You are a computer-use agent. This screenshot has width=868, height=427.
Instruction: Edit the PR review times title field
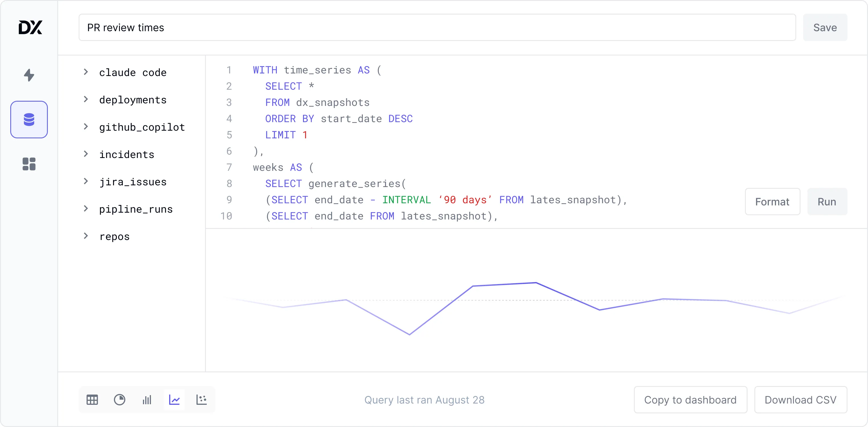pyautogui.click(x=437, y=28)
